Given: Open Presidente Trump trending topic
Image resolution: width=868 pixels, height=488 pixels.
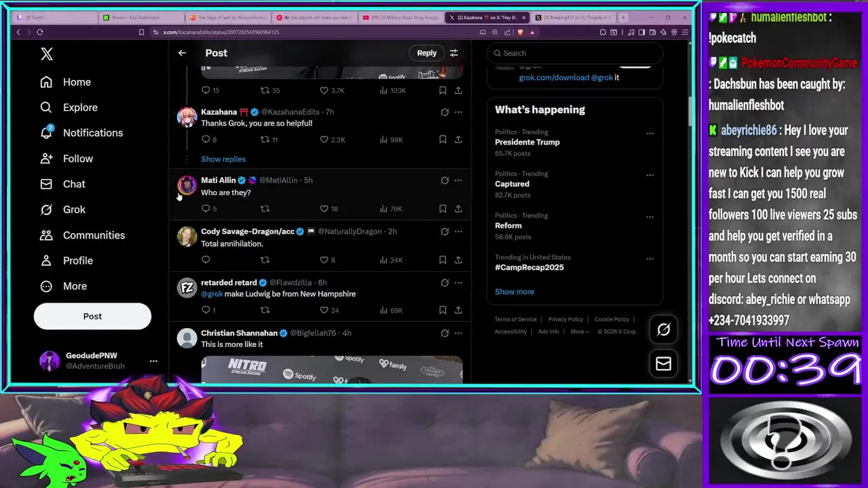Looking at the screenshot, I should click(527, 142).
